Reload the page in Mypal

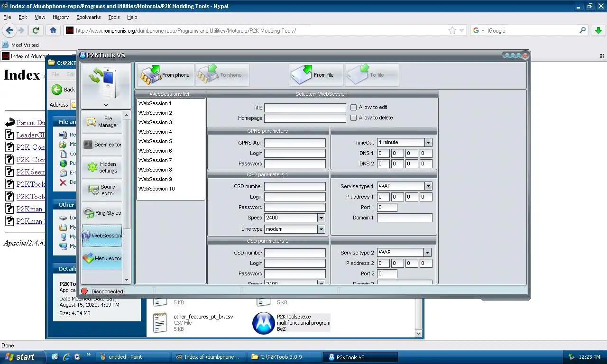(36, 30)
